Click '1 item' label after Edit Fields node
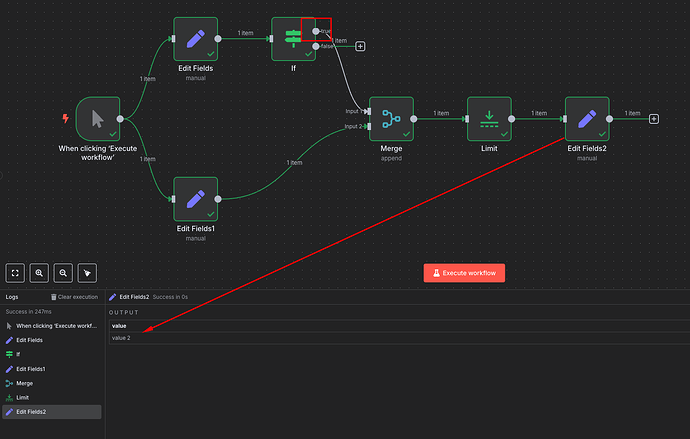The width and height of the screenshot is (690, 439). pos(245,33)
